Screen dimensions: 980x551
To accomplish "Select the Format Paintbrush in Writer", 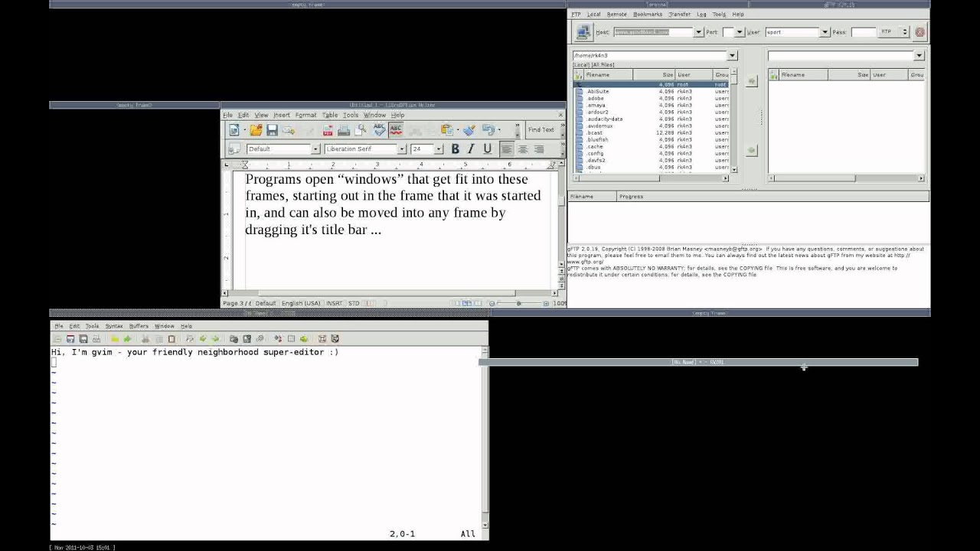I will (x=469, y=130).
